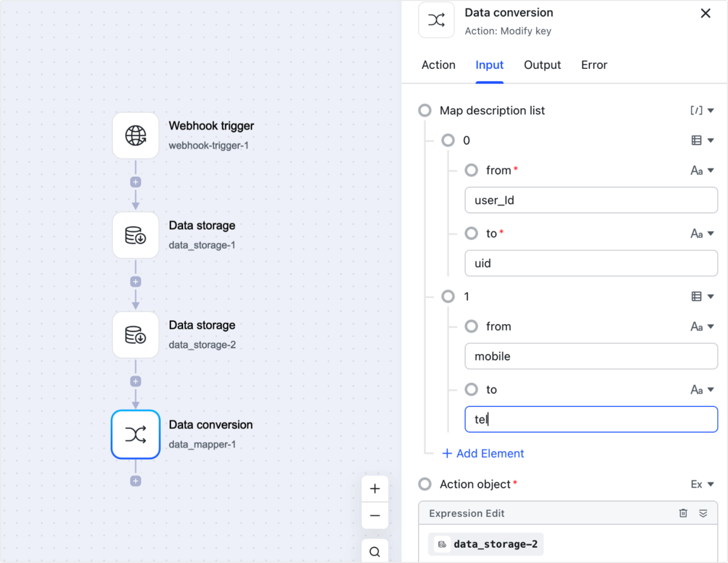
Task: Click Add Element to create new mapping
Action: [483, 453]
